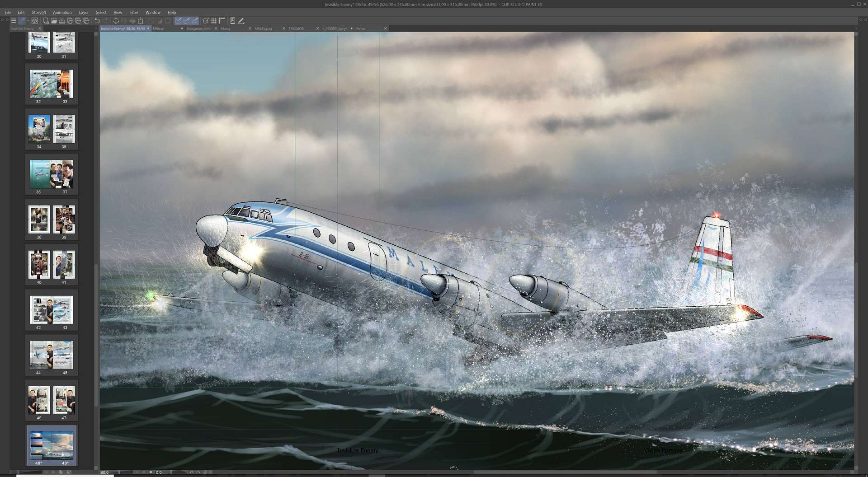The width and height of the screenshot is (868, 477).
Task: Open the File menu
Action: (8, 12)
